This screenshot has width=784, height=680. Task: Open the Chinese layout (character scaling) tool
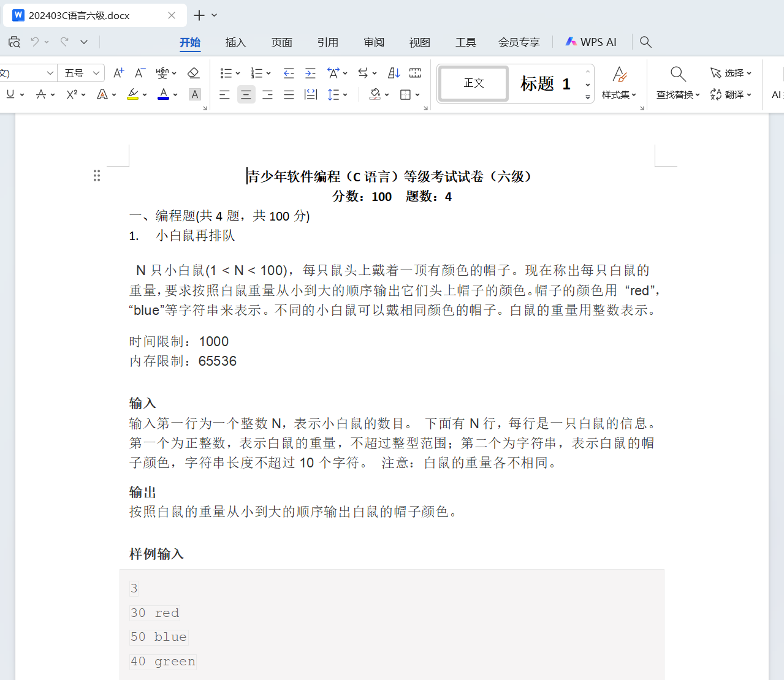click(333, 73)
